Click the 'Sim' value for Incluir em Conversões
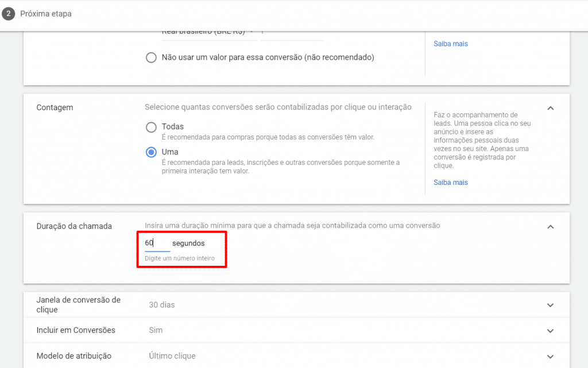Viewport: 588px width, 368px height. pos(156,330)
